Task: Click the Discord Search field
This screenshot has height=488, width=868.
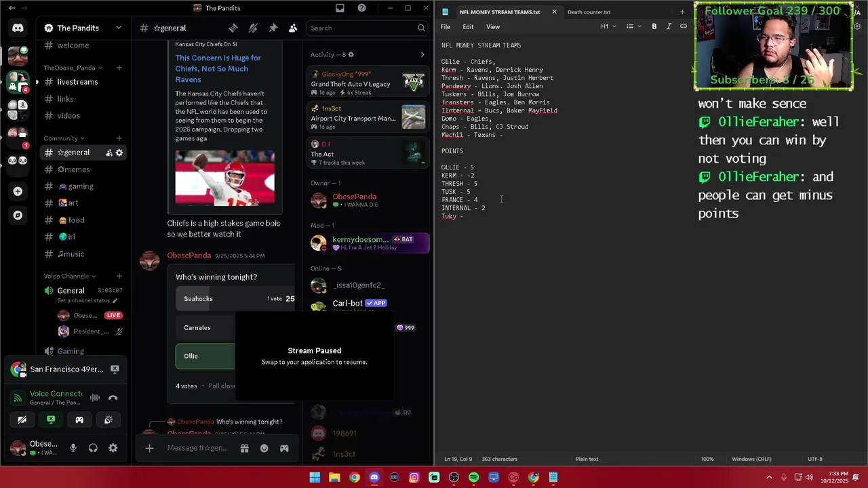Action: [368, 28]
